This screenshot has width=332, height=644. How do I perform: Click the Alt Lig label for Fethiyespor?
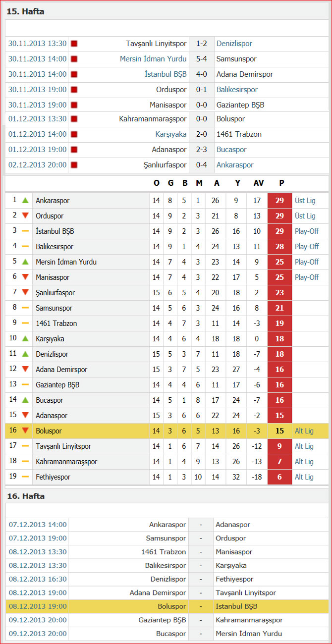304,477
